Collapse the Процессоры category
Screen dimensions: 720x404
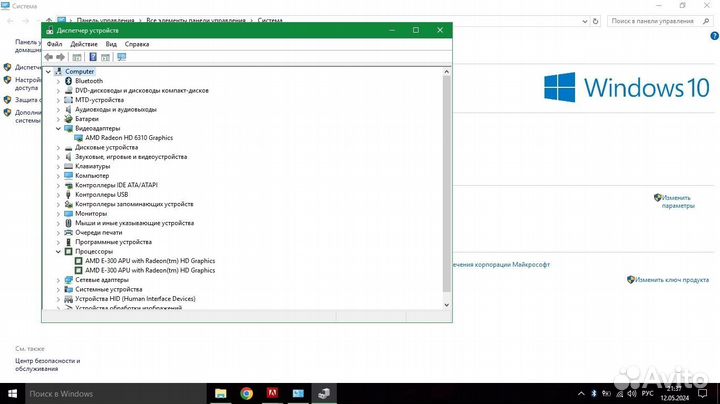tap(58, 252)
